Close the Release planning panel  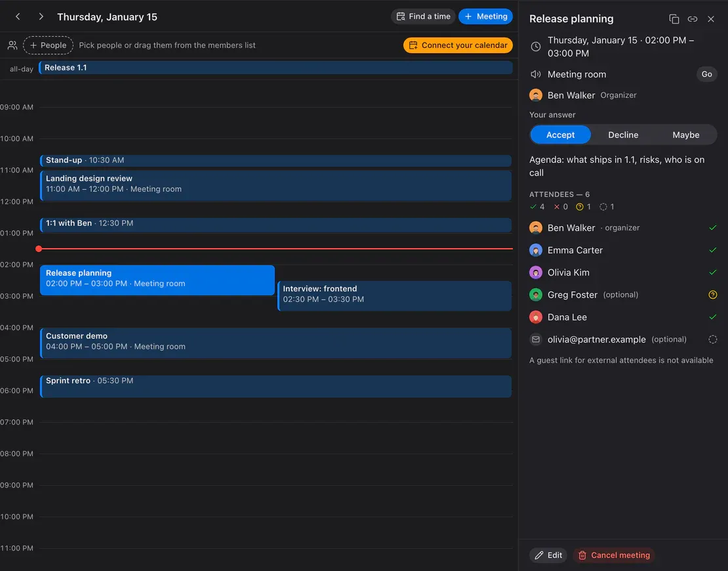pyautogui.click(x=711, y=19)
